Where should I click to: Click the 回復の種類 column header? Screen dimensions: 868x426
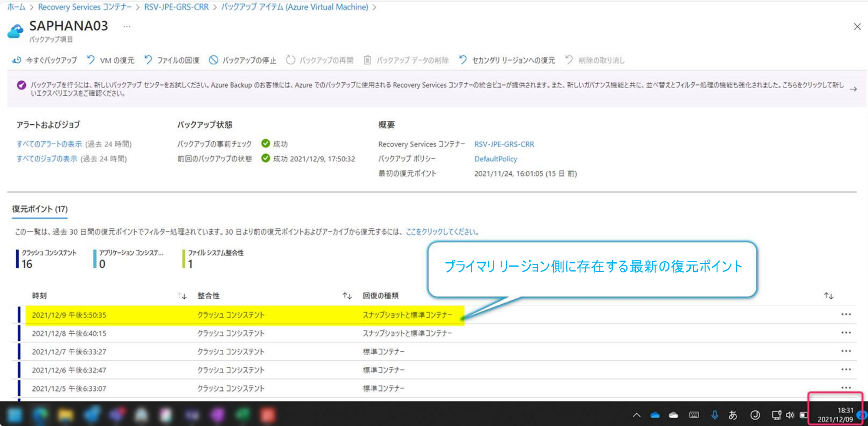point(381,296)
